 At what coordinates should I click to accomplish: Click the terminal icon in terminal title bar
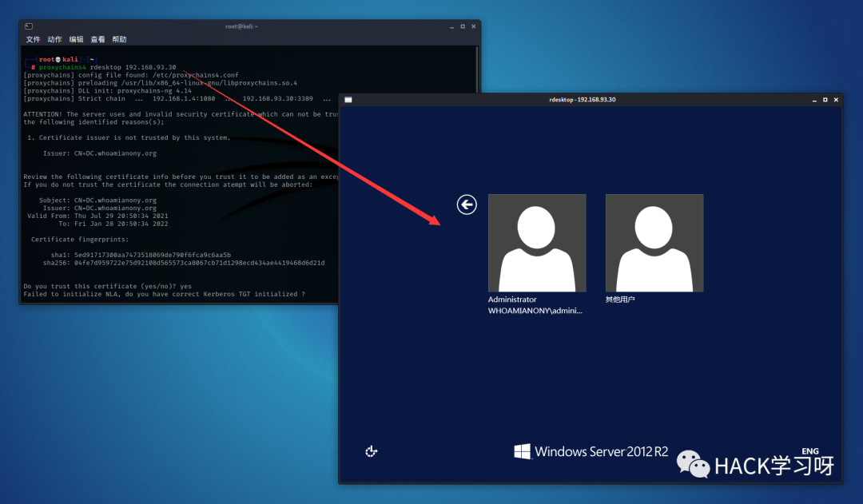coord(29,26)
